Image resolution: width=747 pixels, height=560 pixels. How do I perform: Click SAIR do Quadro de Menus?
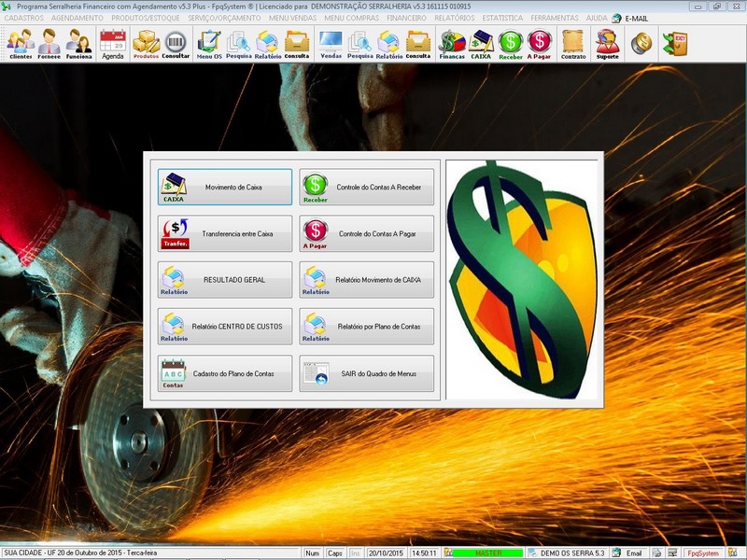(x=367, y=373)
